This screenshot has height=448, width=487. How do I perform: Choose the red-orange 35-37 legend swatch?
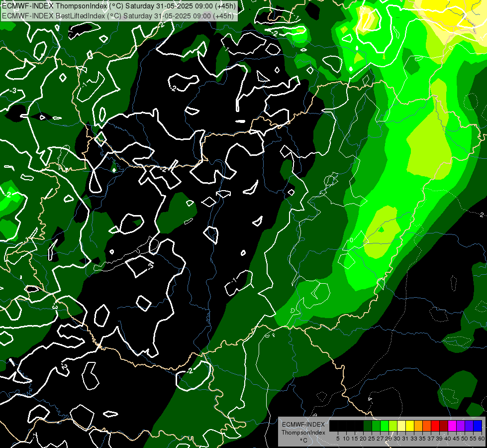coord(427,426)
